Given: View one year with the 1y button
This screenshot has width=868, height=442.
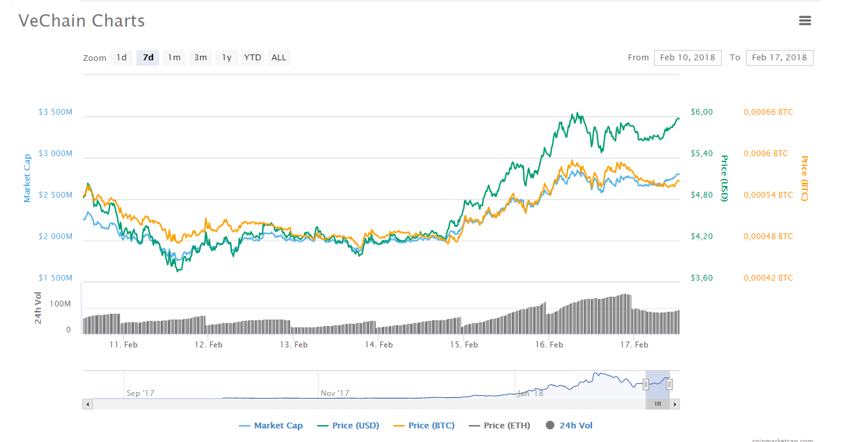Looking at the screenshot, I should 226,57.
